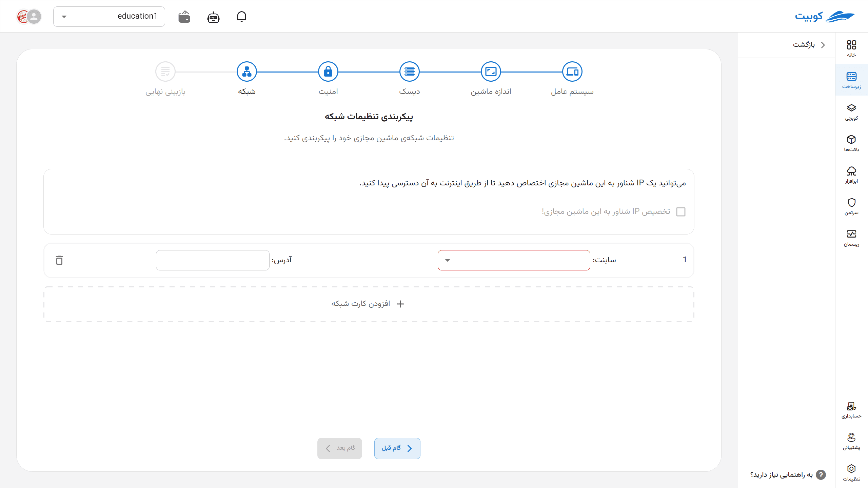Click افزودن کارت شبکه add network card
Viewport: 868px width, 488px height.
point(369,304)
